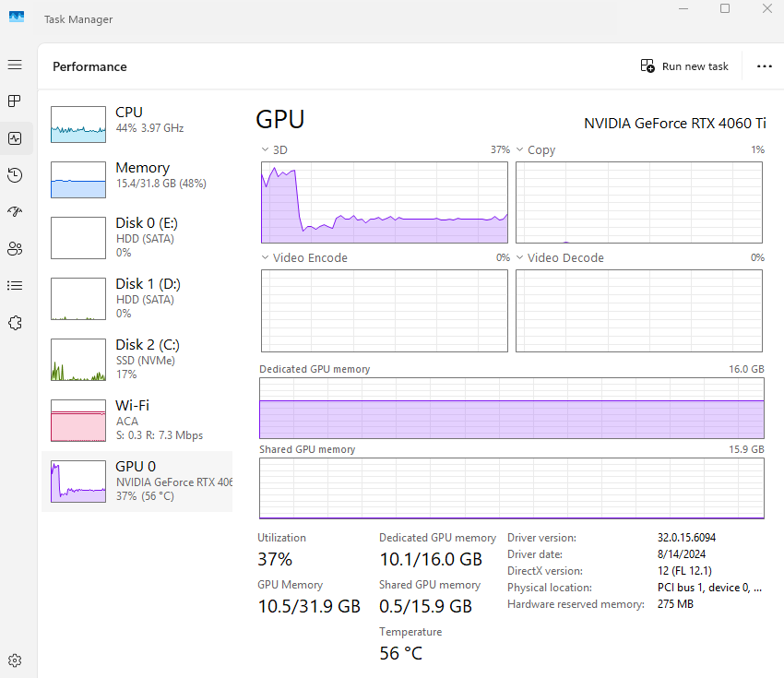
Task: Select GPU 0 in the performance list
Action: 137,482
